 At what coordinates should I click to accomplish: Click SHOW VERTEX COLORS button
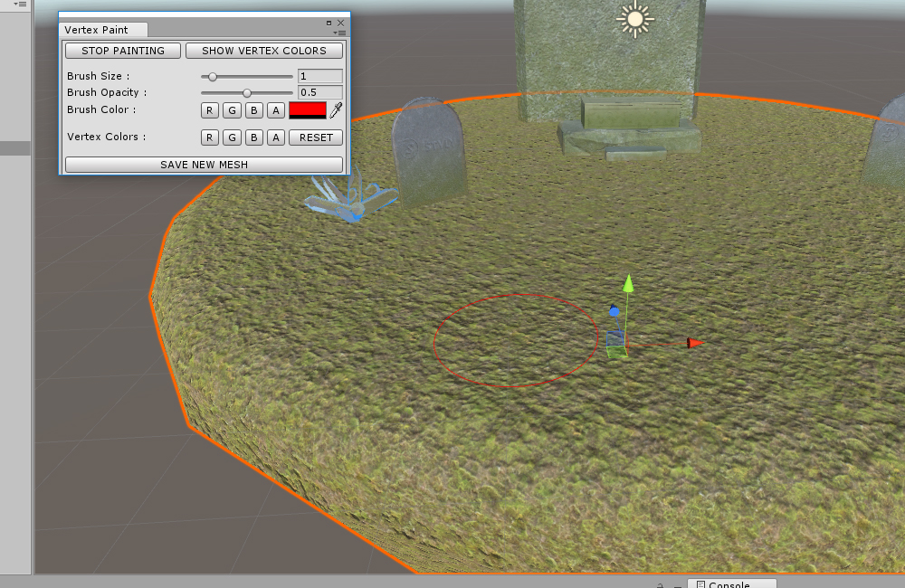coord(264,51)
